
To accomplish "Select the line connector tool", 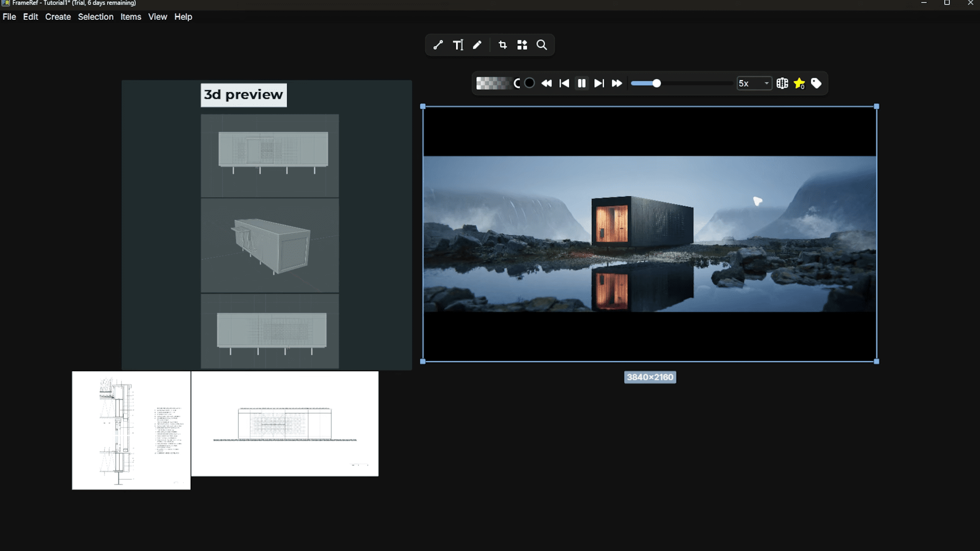I will 438,45.
